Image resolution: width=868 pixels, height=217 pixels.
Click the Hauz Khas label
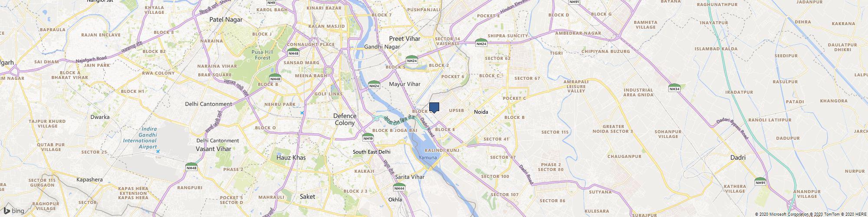pyautogui.click(x=291, y=158)
